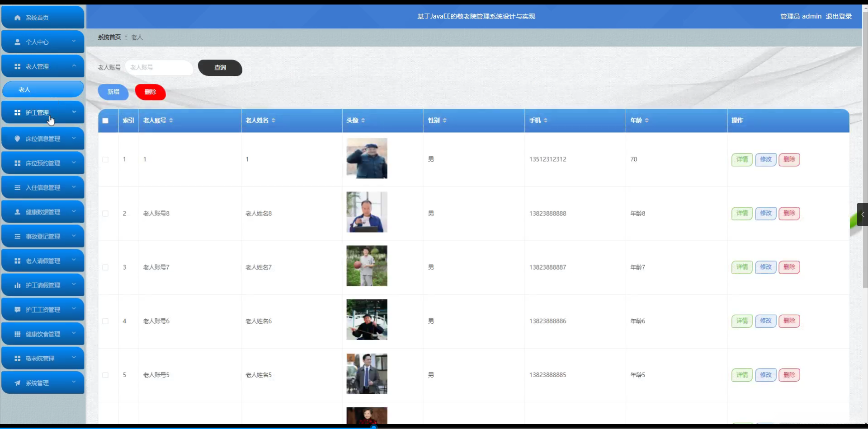Open 详情 for the 老人账号6 row

(x=742, y=321)
